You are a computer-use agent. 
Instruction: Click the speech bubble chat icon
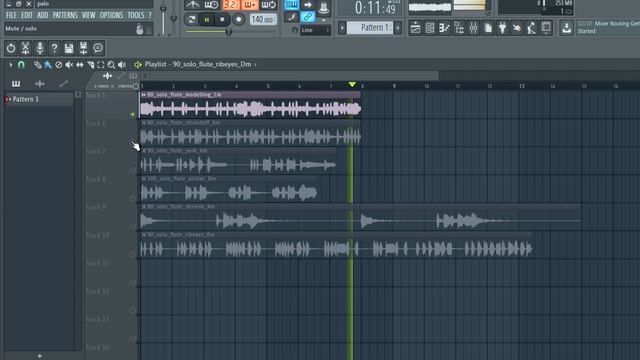[x=98, y=48]
